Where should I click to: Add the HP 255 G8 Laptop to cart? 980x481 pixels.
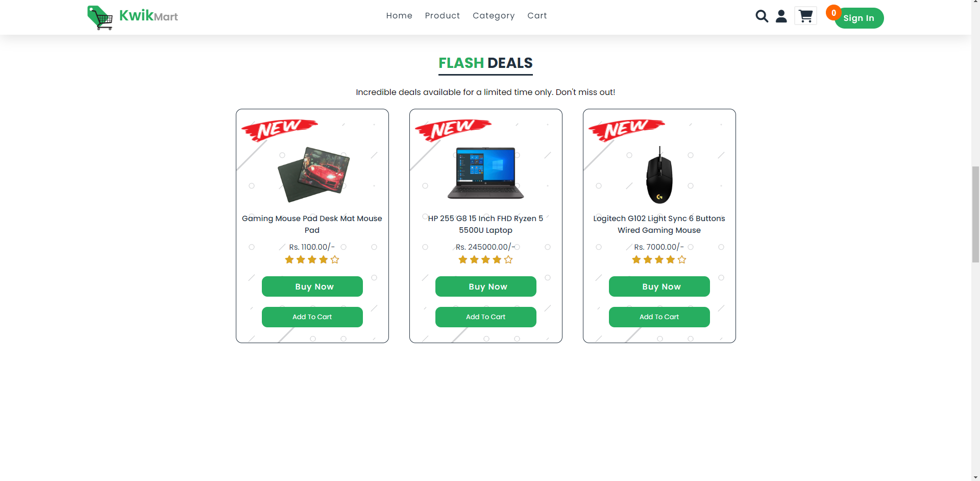pos(486,317)
